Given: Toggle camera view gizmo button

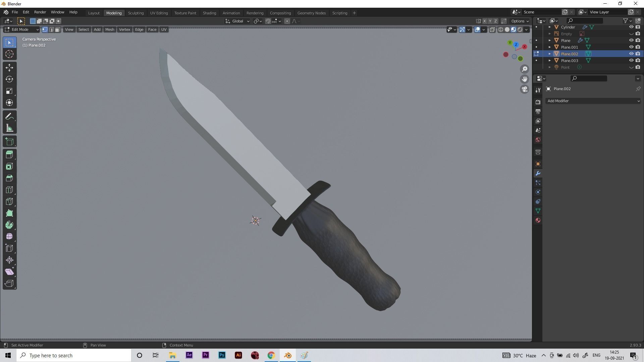Looking at the screenshot, I should tap(525, 89).
